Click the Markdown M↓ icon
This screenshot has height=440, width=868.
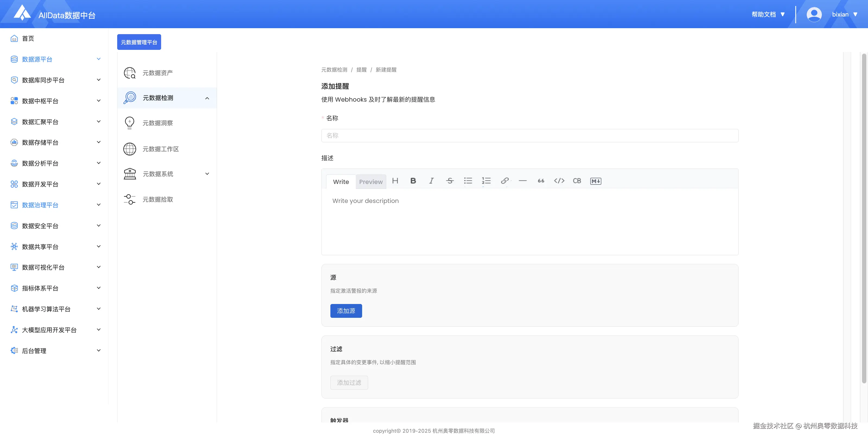pos(595,181)
